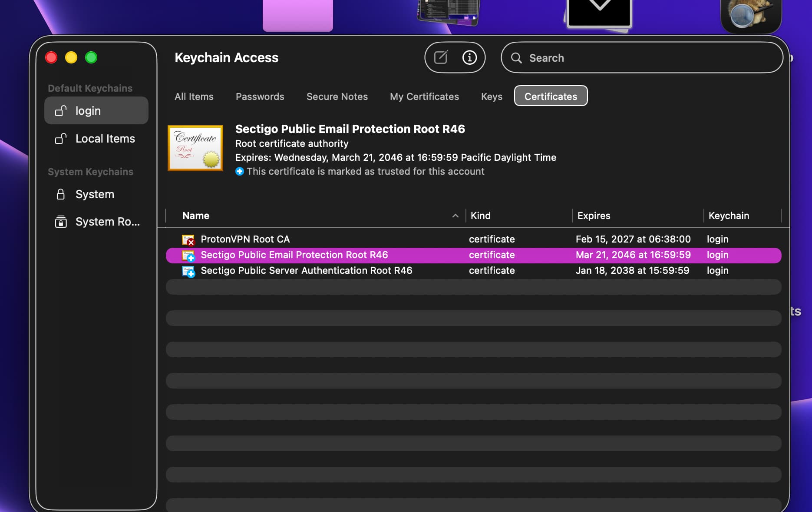Image resolution: width=812 pixels, height=512 pixels.
Task: Click the Sectigo Server Authentication row icon
Action: pos(188,271)
